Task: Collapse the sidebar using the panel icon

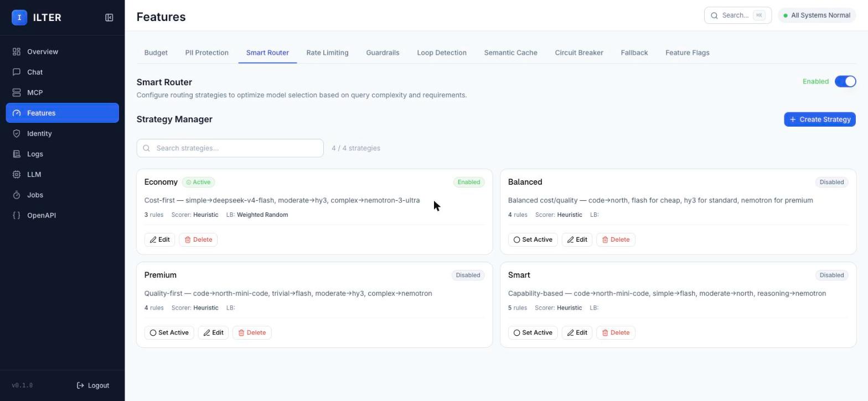Action: point(109,18)
